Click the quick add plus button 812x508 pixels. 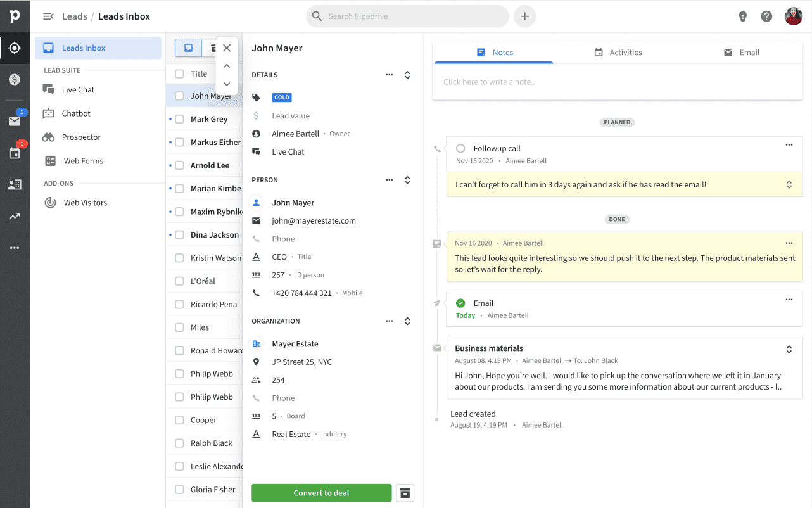click(525, 16)
